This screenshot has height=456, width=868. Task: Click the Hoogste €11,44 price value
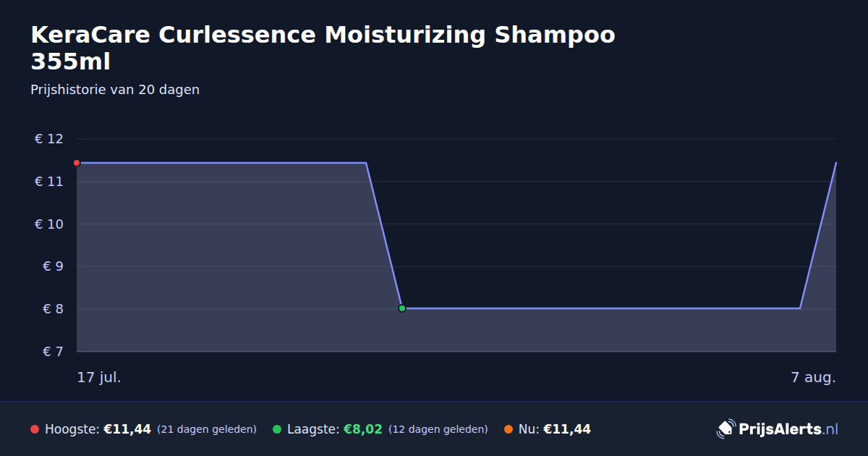(x=127, y=429)
